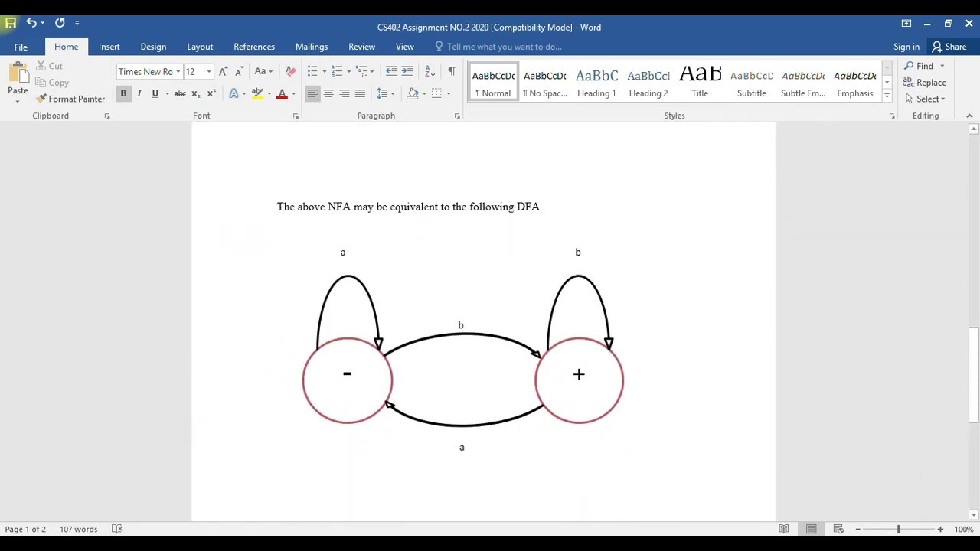This screenshot has height=551, width=980.
Task: Set Center paragraph alignment
Action: click(328, 93)
